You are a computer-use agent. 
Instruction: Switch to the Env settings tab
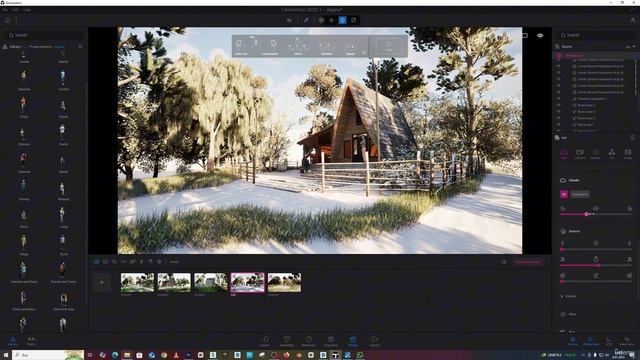pos(564,154)
